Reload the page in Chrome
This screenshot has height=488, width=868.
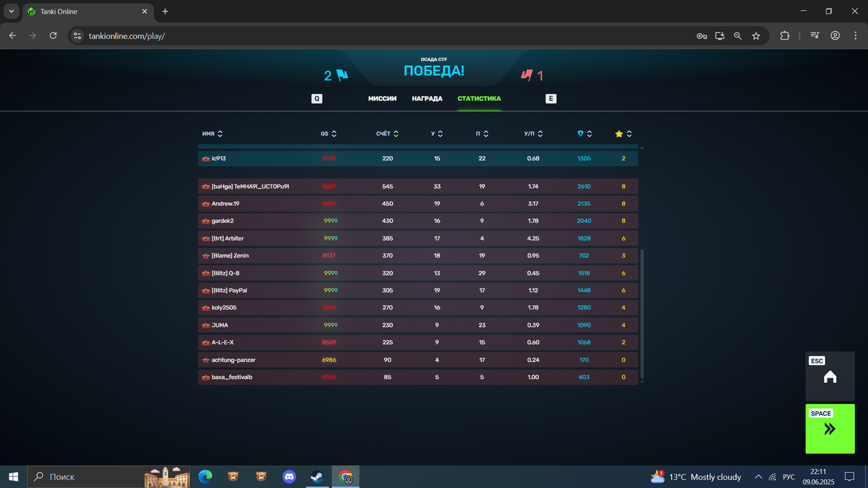[x=53, y=36]
